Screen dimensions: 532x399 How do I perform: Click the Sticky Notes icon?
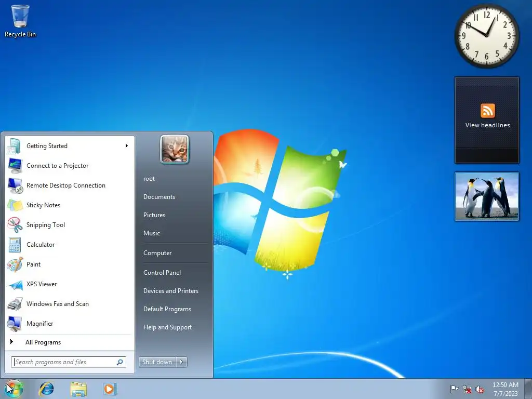point(15,205)
